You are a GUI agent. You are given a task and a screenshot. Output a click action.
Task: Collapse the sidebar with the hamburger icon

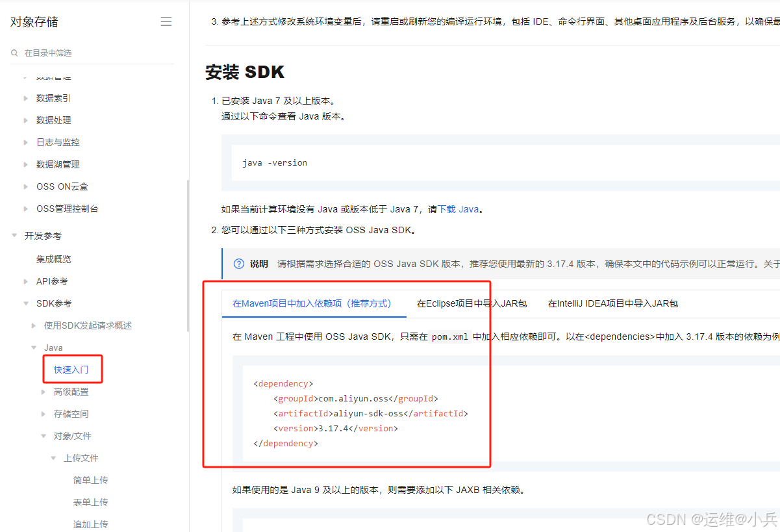coord(166,21)
